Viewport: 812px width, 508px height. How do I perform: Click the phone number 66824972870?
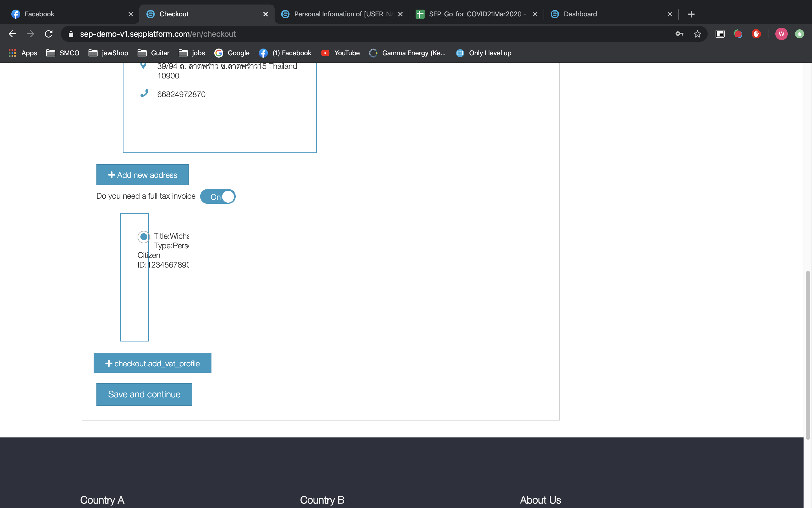point(181,95)
